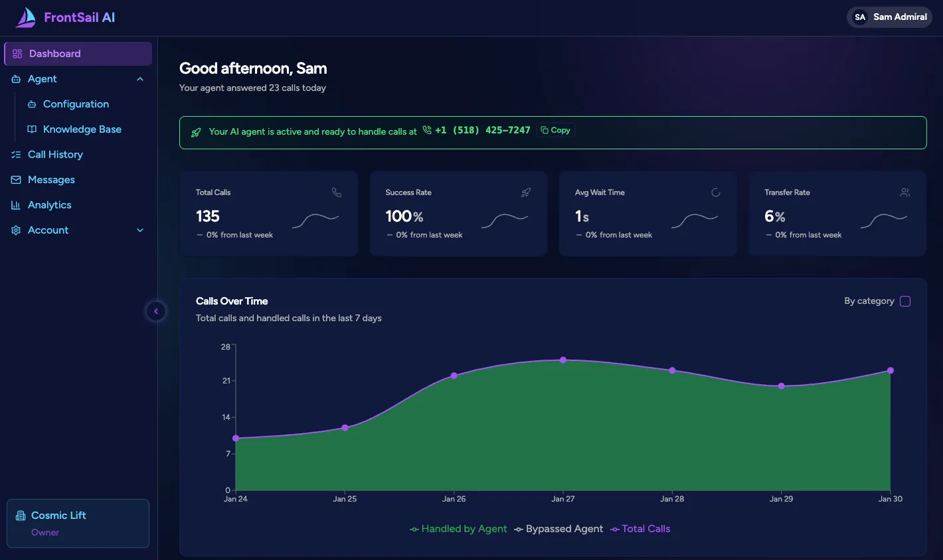
Task: Open the Analytics section
Action: point(49,204)
